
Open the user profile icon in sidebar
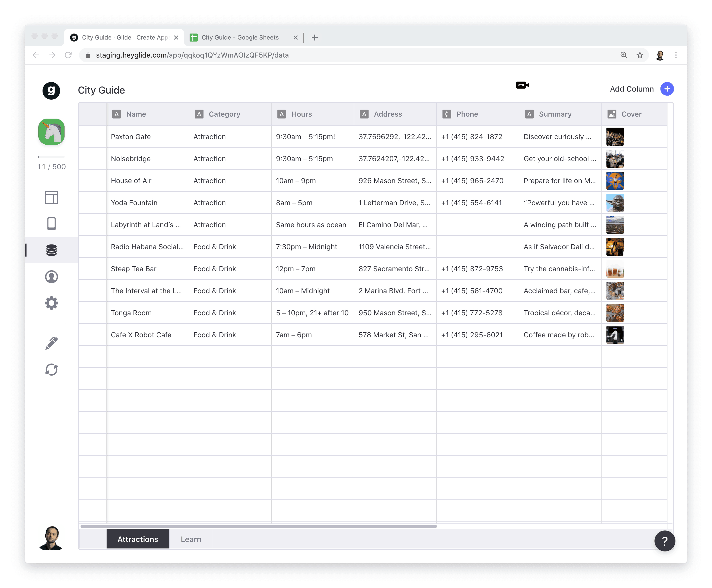pyautogui.click(x=52, y=277)
